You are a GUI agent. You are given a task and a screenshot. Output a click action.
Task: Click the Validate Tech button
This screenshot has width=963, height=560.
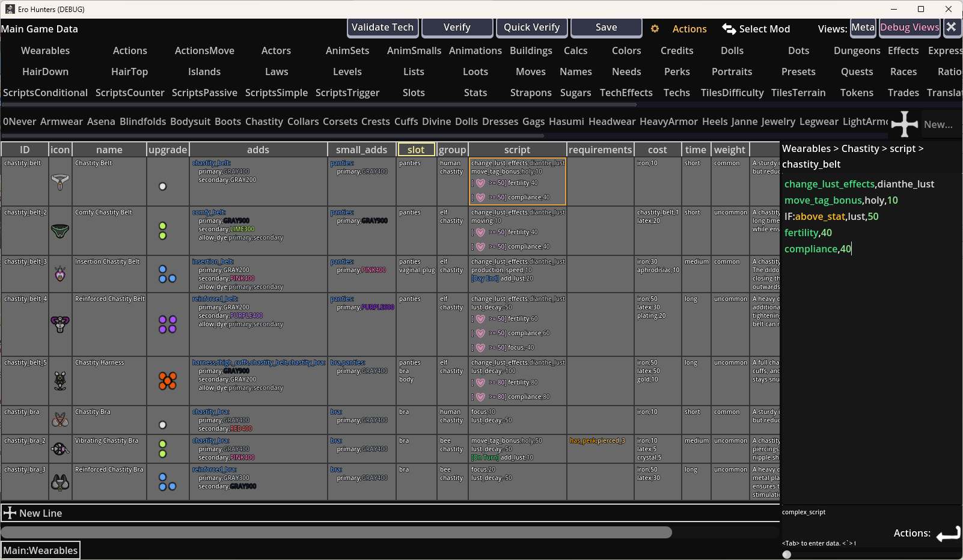383,28
